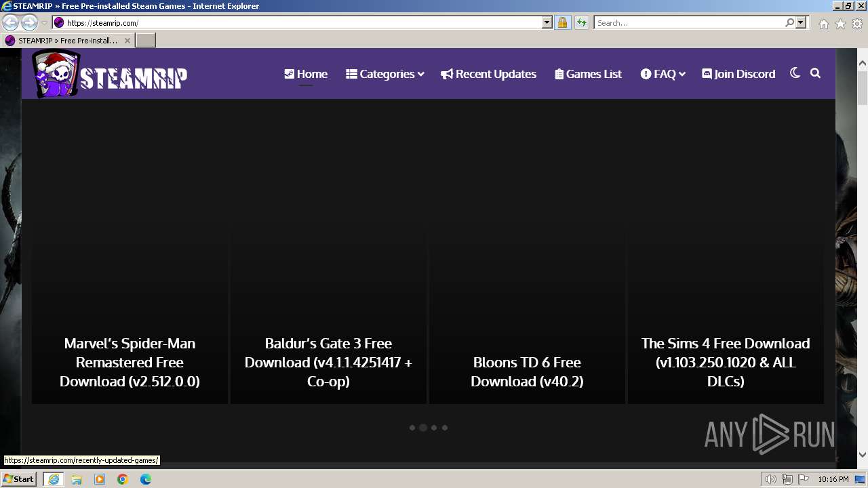Viewport: 868px width, 488px height.
Task: Expand the address bar history dropdown
Action: click(x=547, y=22)
